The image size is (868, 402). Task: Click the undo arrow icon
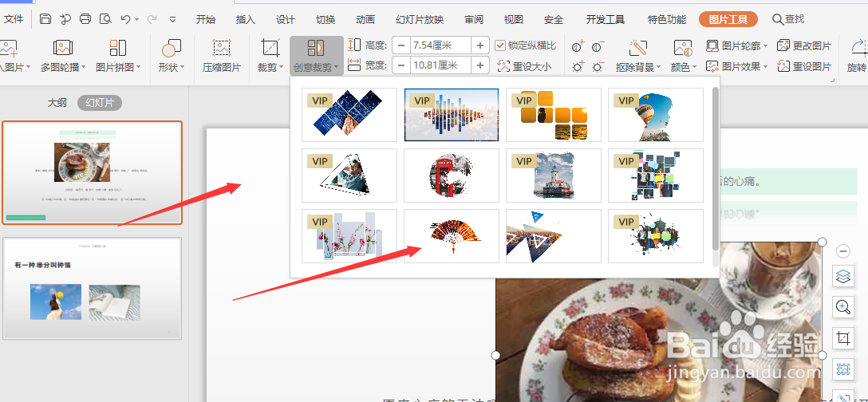(x=126, y=19)
